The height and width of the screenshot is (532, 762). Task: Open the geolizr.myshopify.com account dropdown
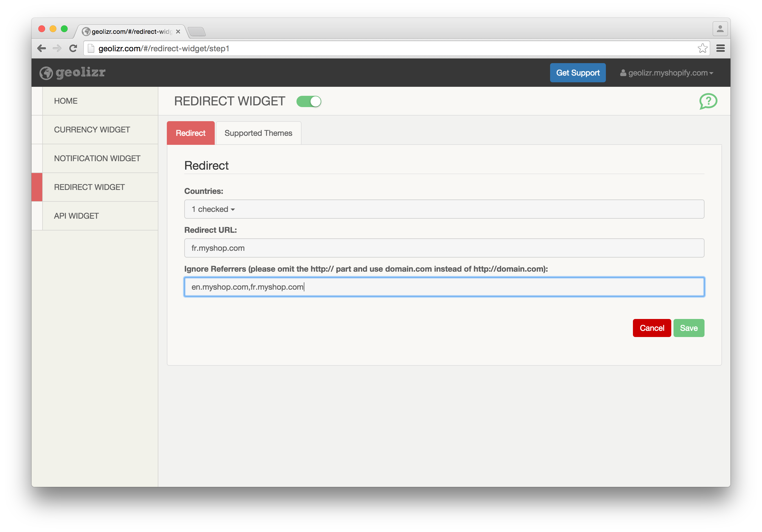click(x=666, y=73)
